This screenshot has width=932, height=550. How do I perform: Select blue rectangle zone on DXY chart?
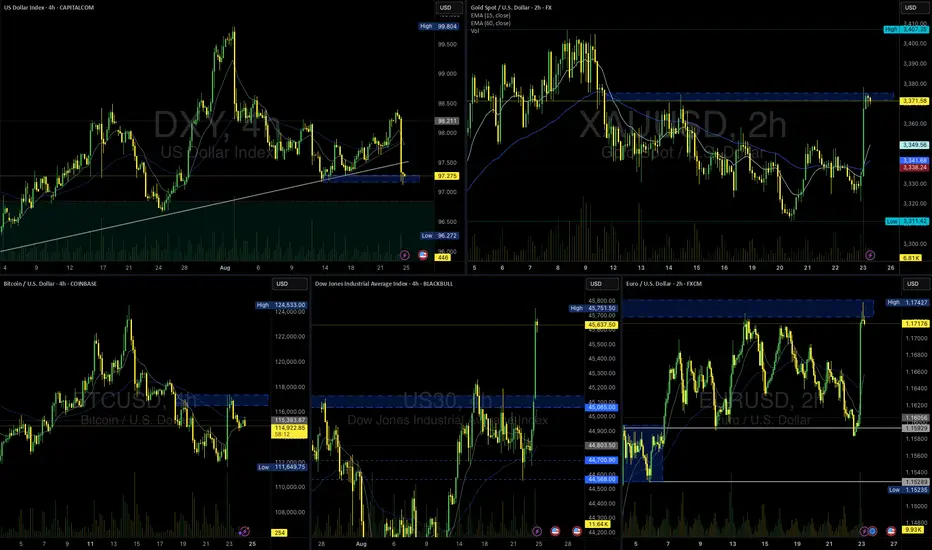371,178
